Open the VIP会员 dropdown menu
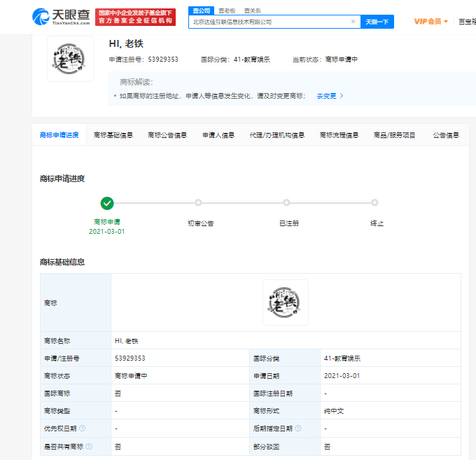 point(430,22)
